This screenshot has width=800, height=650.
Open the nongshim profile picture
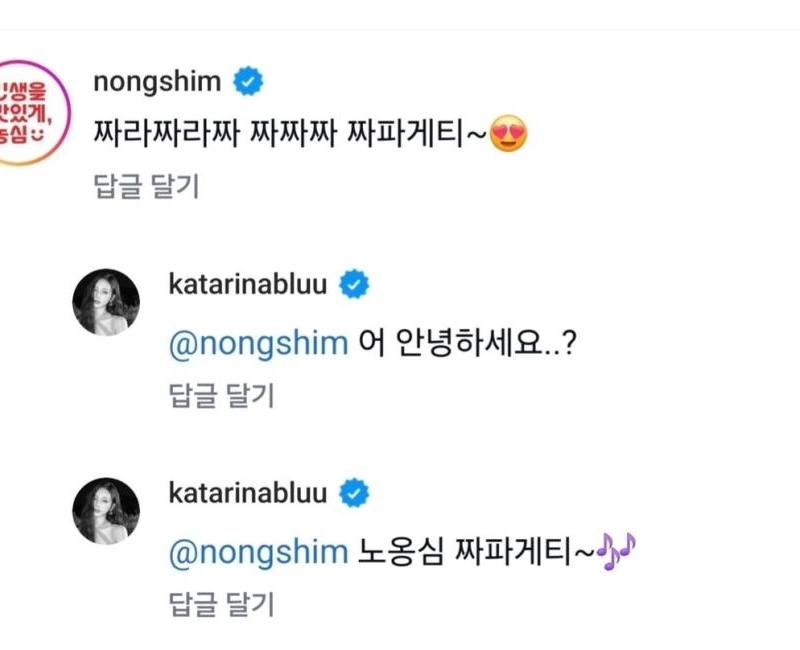34,112
